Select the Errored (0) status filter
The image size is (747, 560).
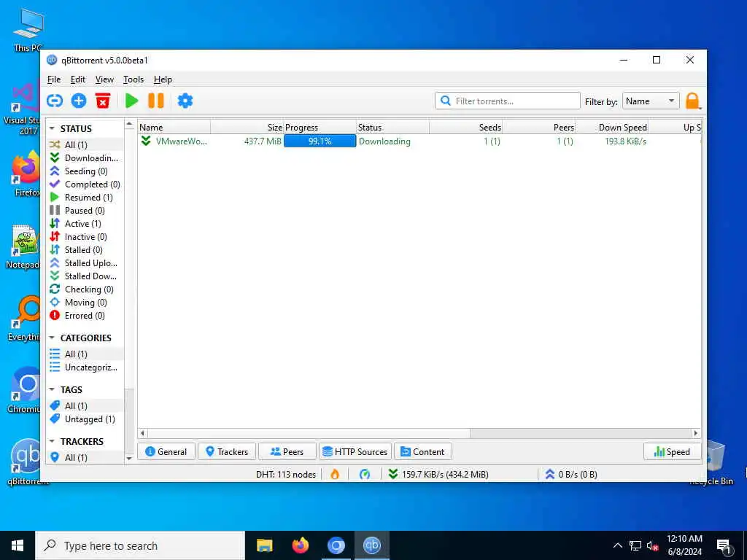point(86,316)
